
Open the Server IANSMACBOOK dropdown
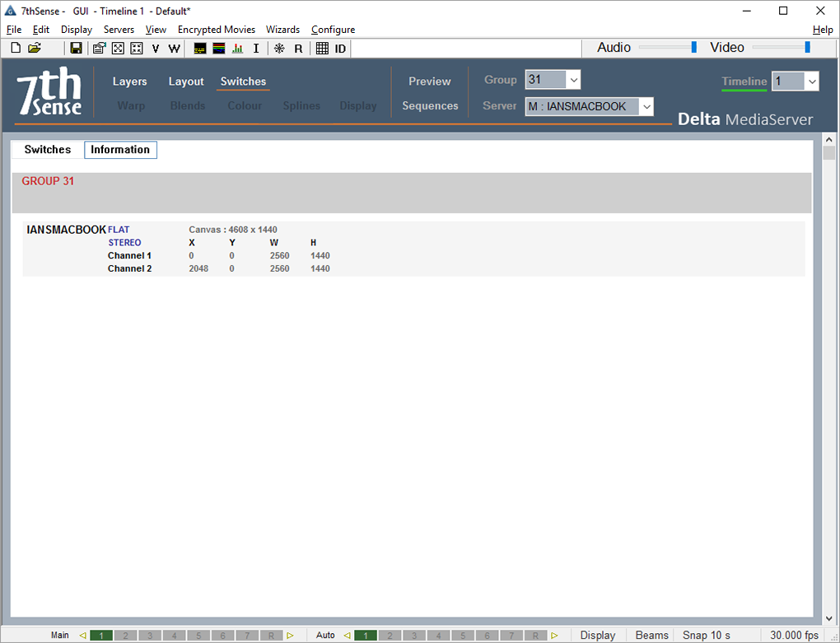[x=646, y=106]
